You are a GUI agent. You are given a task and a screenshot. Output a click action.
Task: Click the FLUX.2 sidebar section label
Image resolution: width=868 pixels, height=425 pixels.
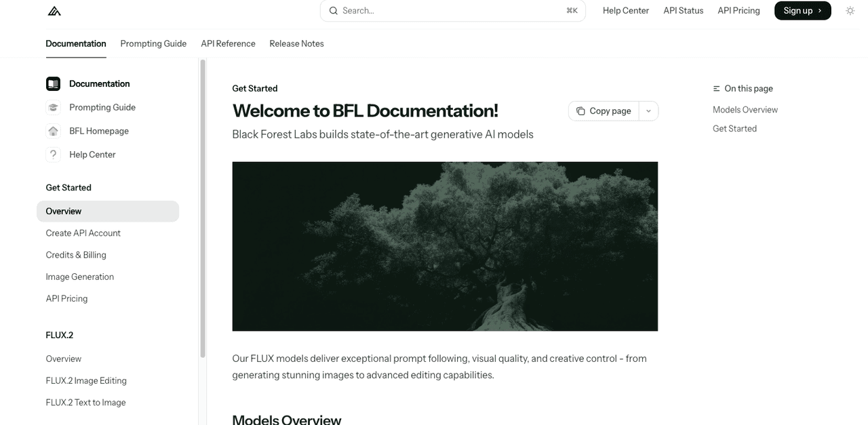tap(60, 336)
